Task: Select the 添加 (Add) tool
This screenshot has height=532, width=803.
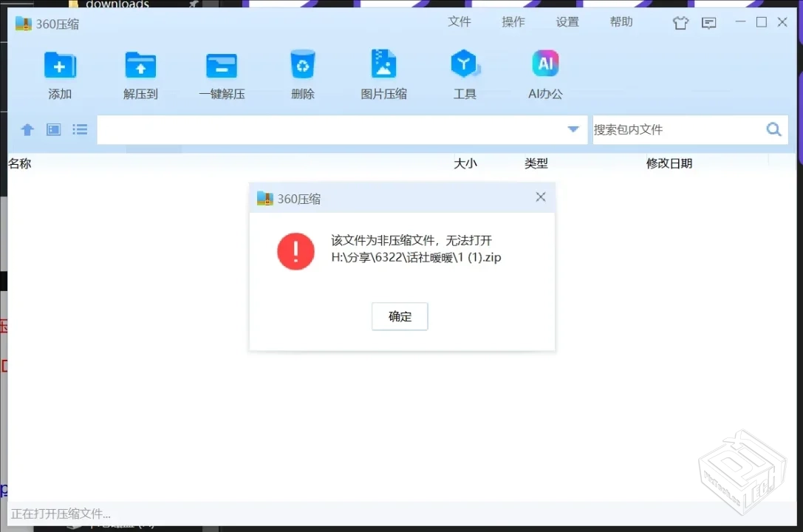Action: pos(59,72)
